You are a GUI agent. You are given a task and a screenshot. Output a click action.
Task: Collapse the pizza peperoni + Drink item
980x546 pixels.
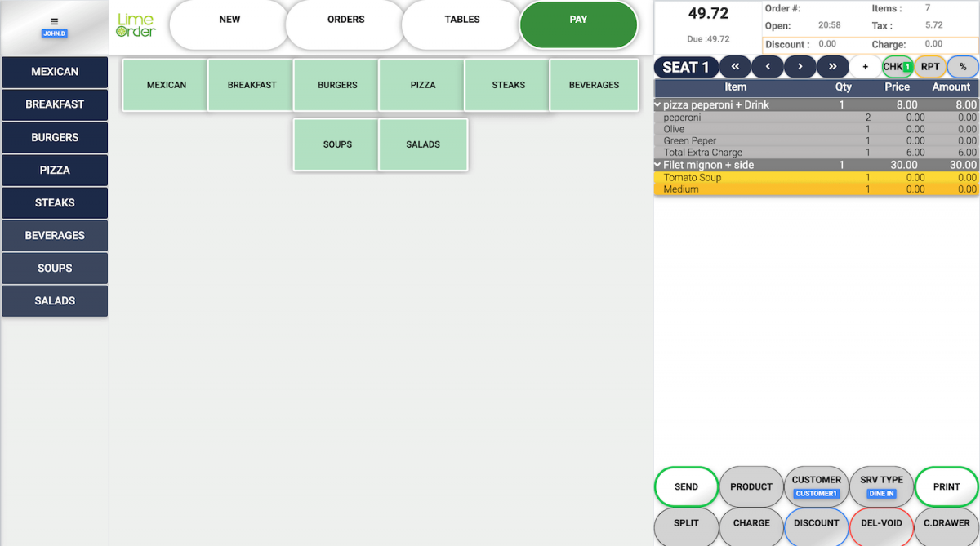[657, 104]
